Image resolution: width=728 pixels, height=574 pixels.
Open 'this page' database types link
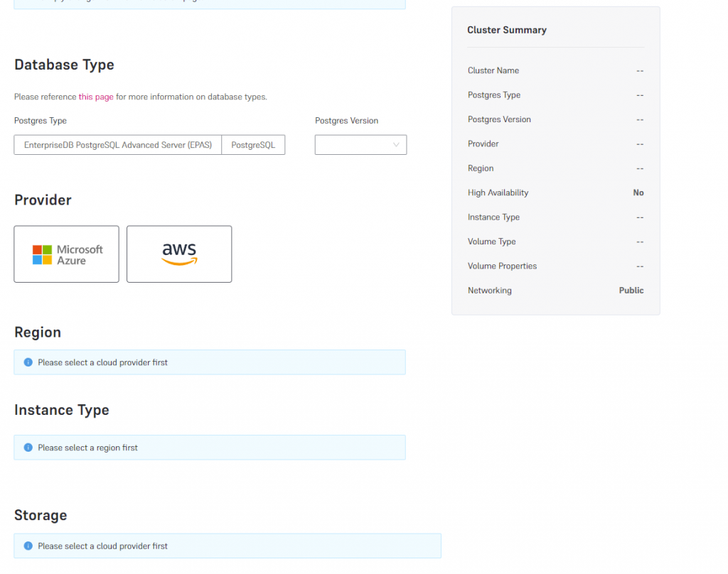96,97
